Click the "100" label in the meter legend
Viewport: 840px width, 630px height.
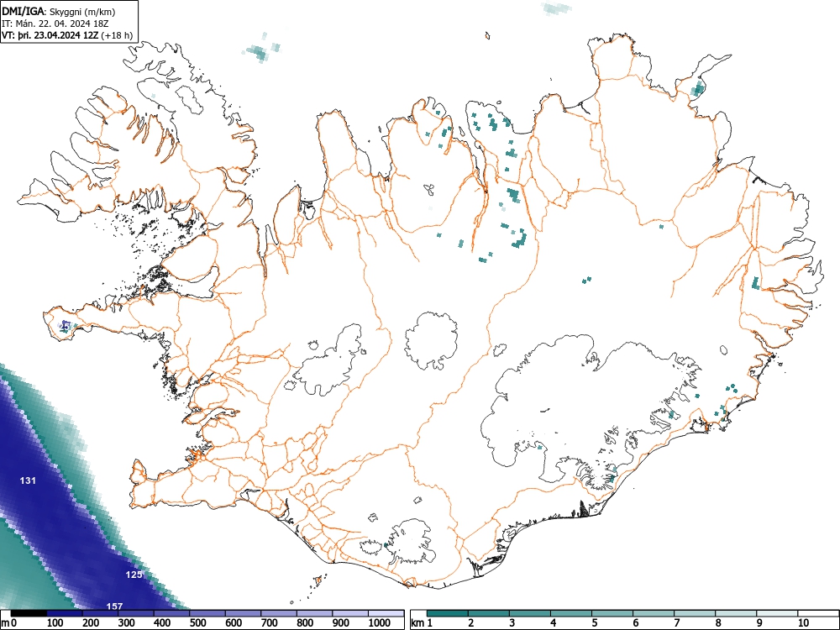(x=55, y=622)
